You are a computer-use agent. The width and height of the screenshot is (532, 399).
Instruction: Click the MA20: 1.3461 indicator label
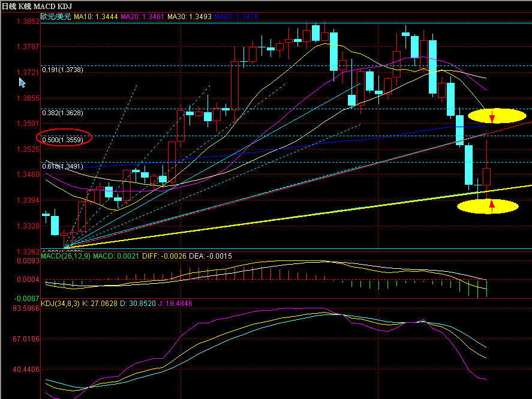click(143, 17)
